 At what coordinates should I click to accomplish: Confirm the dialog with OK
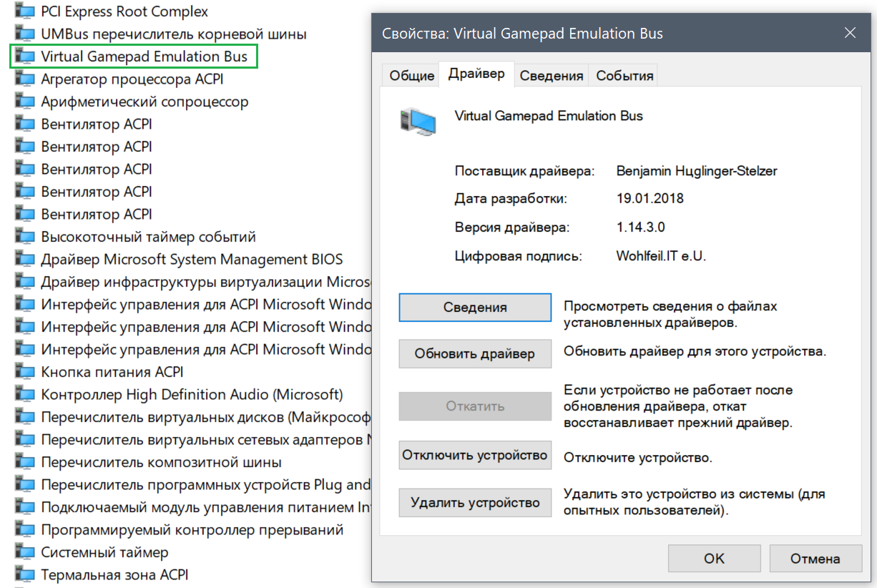pos(714,559)
